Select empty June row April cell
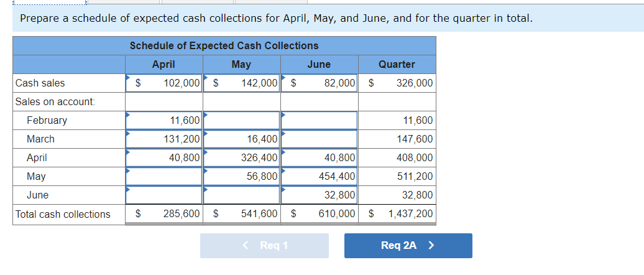 [x=164, y=195]
